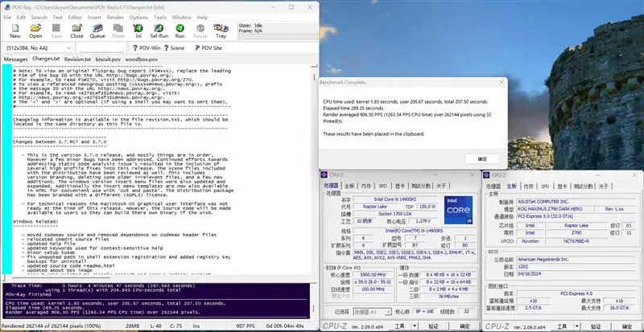Open the POV-Win help shortcut
This screenshot has height=332, width=644.
tap(142, 47)
